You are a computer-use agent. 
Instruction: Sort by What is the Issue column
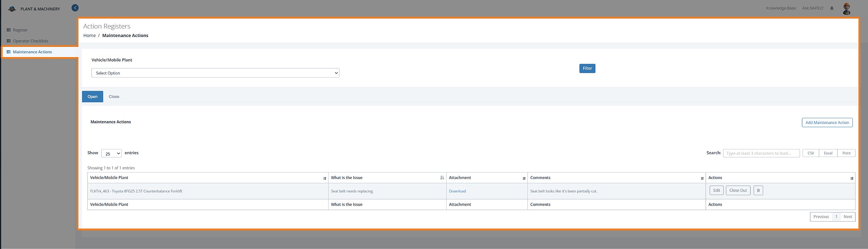(442, 178)
